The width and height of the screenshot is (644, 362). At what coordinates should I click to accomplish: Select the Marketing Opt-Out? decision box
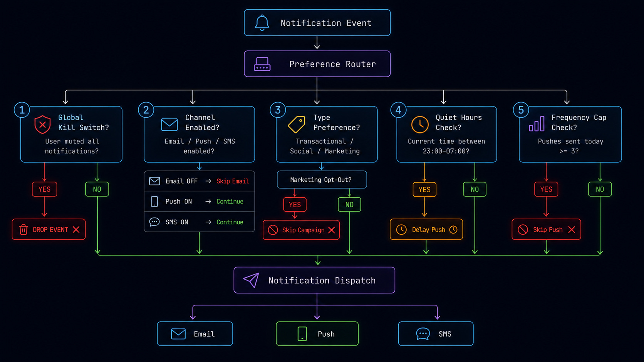[x=322, y=180]
